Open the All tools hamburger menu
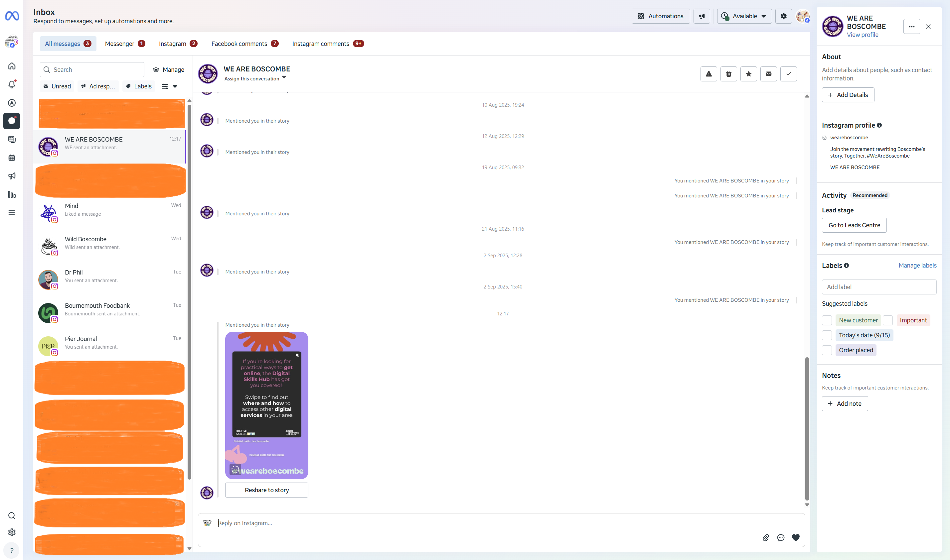 [12, 213]
